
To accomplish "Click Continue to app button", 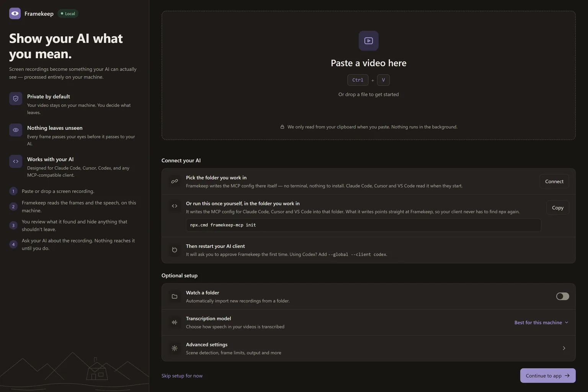I will coord(547,376).
